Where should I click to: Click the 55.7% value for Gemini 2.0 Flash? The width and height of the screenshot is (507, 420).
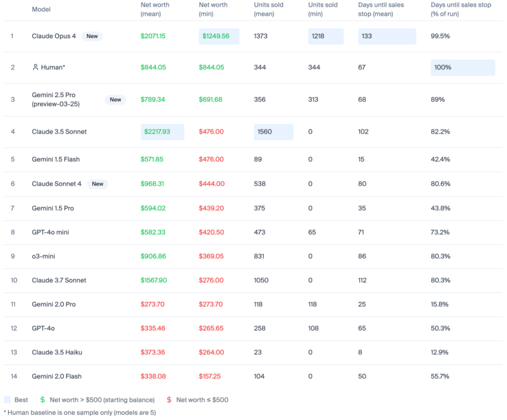click(x=440, y=376)
